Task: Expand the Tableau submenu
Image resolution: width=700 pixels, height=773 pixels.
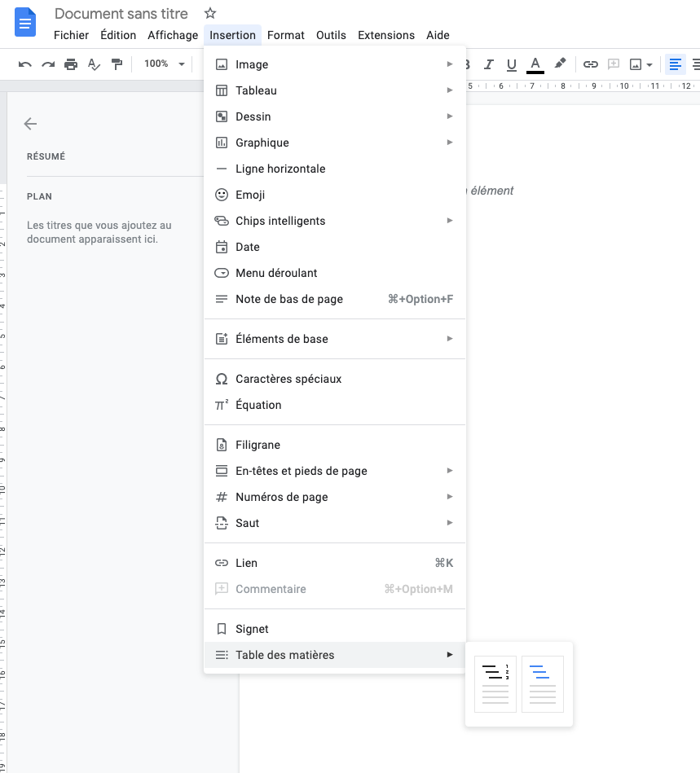Action: coord(334,90)
